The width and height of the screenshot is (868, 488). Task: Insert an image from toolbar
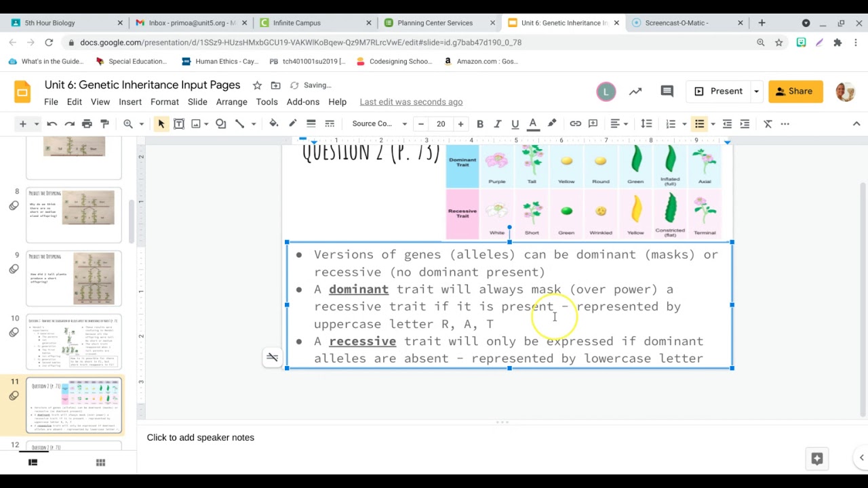[196, 124]
